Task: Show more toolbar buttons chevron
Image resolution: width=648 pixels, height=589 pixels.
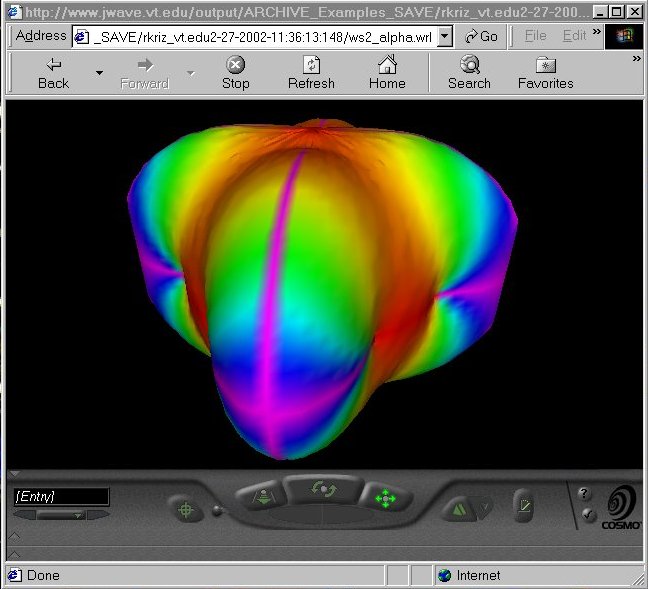Action: pos(637,59)
